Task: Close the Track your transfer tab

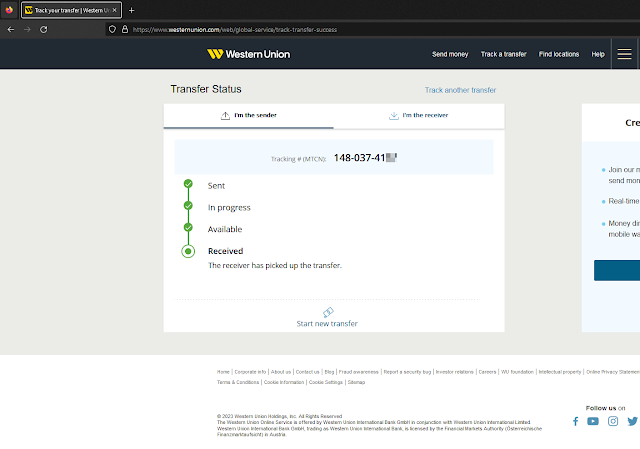Action: tap(115, 10)
